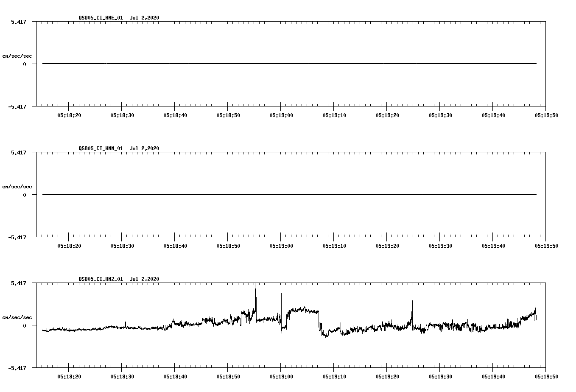Select the 5.417 upper limit on the HNN plot
Image resolution: width=576 pixels, height=392 pixels.
click(x=18, y=152)
